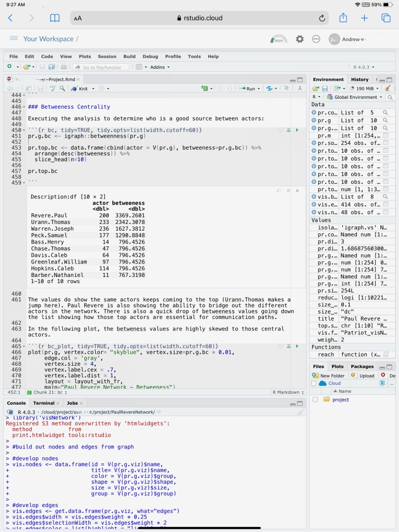The width and height of the screenshot is (399, 532).
Task: Switch to the Terminal tab
Action: click(43, 403)
